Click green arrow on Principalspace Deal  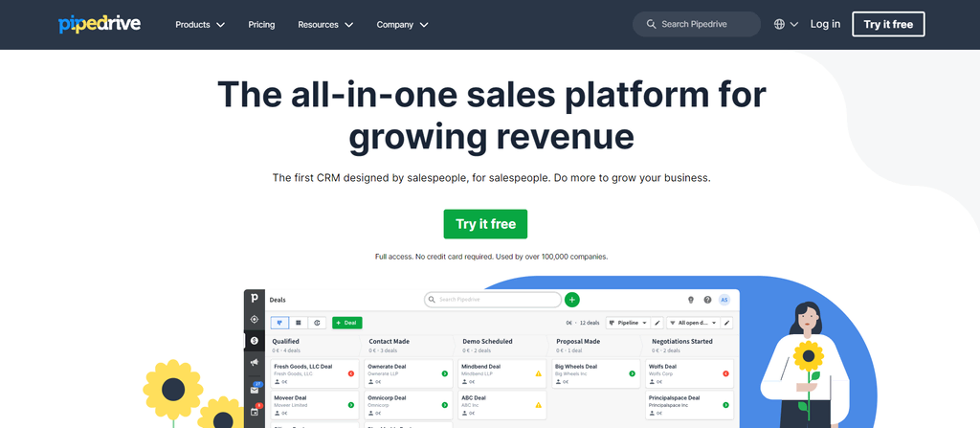725,405
